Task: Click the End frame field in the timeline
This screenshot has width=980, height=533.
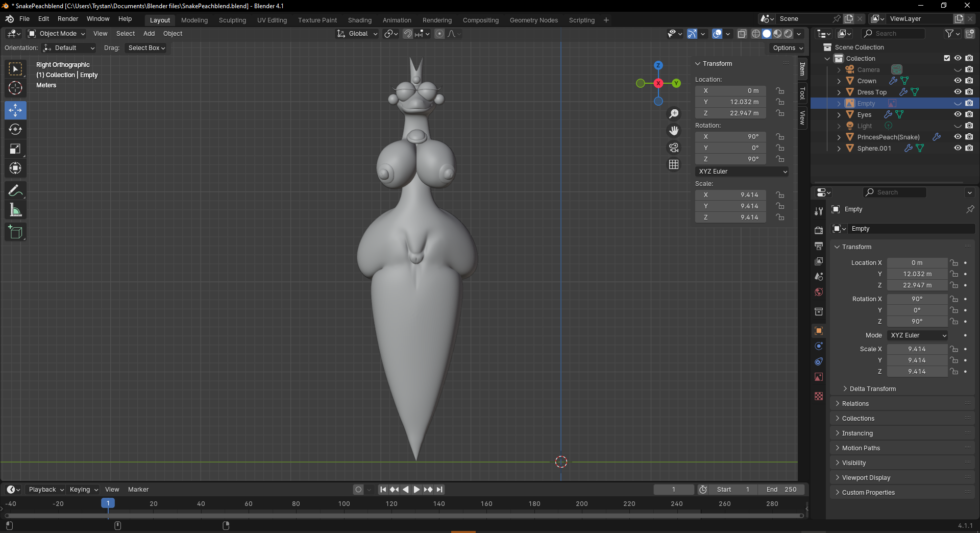Action: click(x=781, y=490)
